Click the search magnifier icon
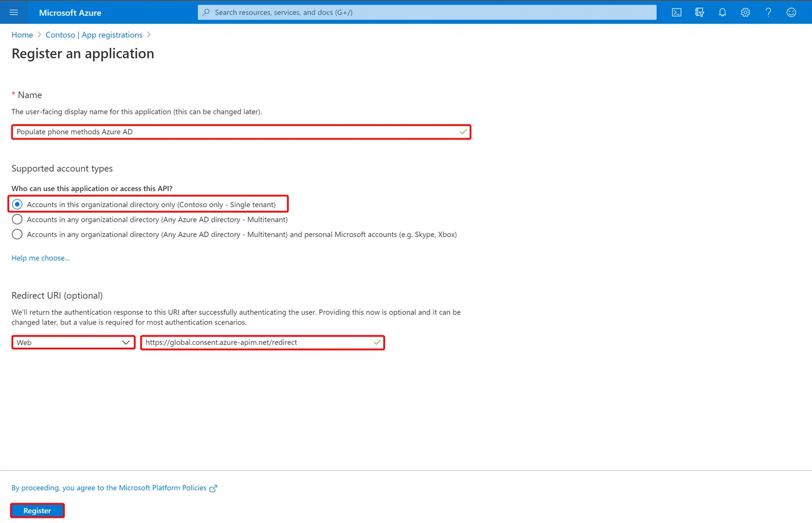Image resolution: width=812 pixels, height=523 pixels. [x=206, y=12]
